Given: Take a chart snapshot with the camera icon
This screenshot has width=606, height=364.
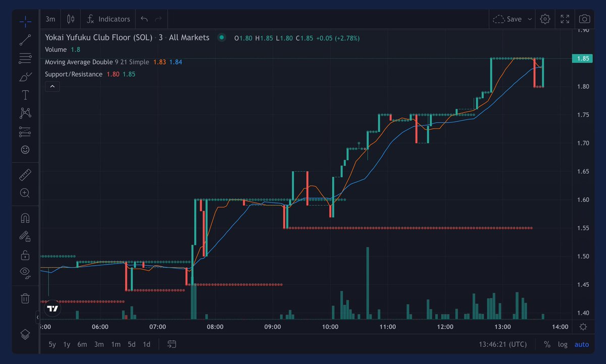Looking at the screenshot, I should [584, 19].
